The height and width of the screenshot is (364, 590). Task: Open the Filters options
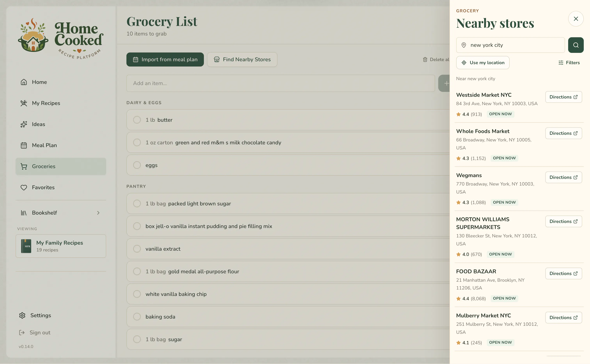(x=569, y=63)
